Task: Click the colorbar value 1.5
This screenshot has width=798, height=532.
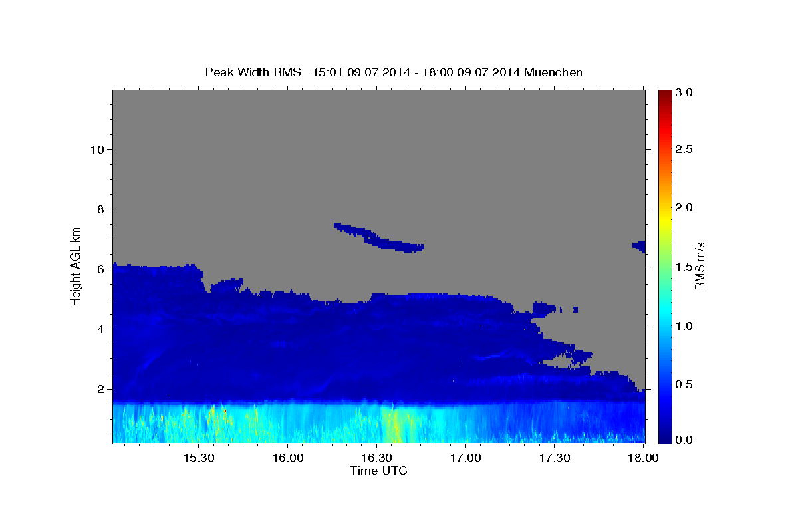Action: click(x=685, y=267)
